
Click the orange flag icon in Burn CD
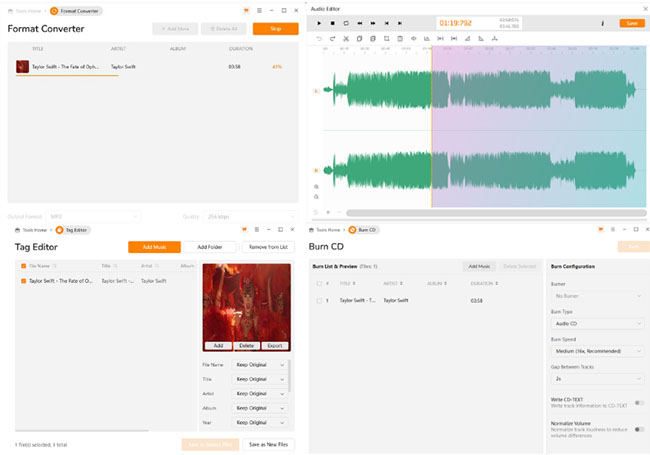point(601,229)
